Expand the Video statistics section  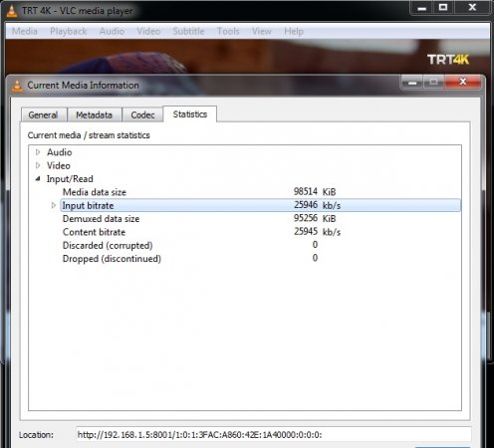[38, 165]
